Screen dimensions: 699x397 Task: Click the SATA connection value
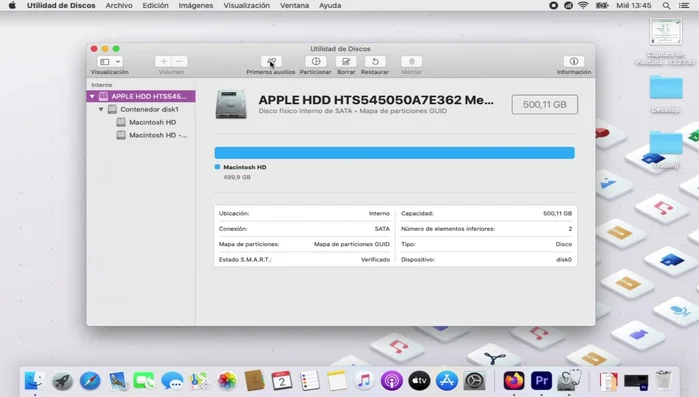(382, 229)
